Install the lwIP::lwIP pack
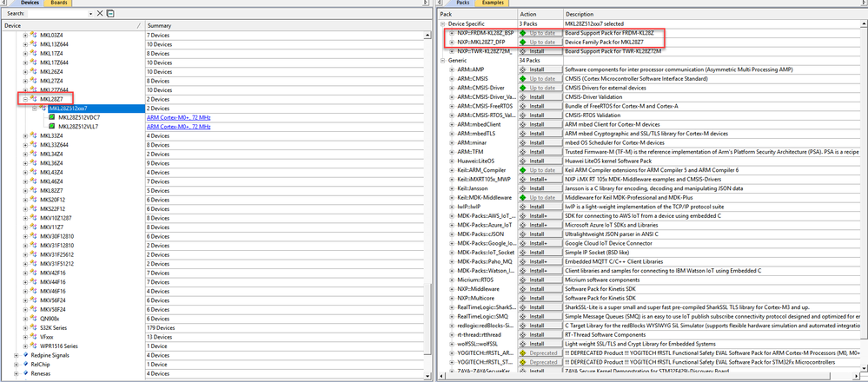The width and height of the screenshot is (868, 382). click(x=540, y=207)
